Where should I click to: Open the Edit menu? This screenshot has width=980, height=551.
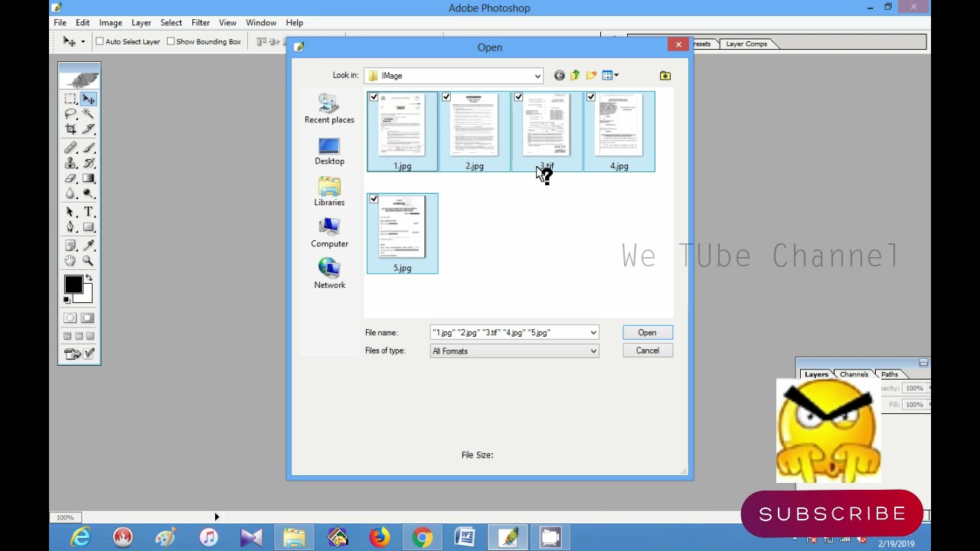83,23
